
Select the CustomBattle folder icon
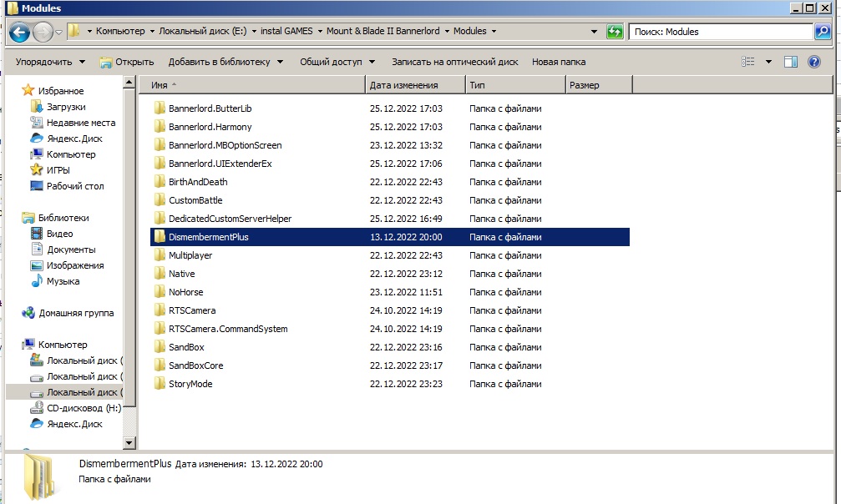tap(160, 200)
